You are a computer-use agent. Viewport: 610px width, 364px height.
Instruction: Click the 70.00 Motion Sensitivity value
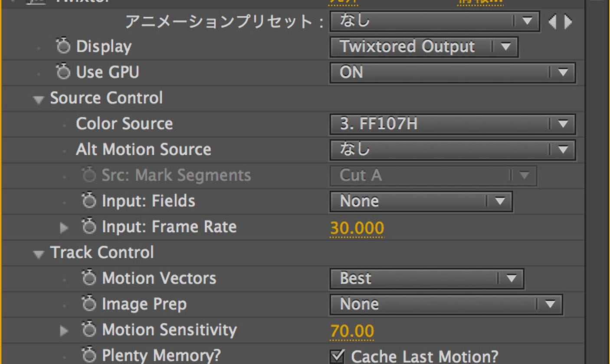point(352,331)
